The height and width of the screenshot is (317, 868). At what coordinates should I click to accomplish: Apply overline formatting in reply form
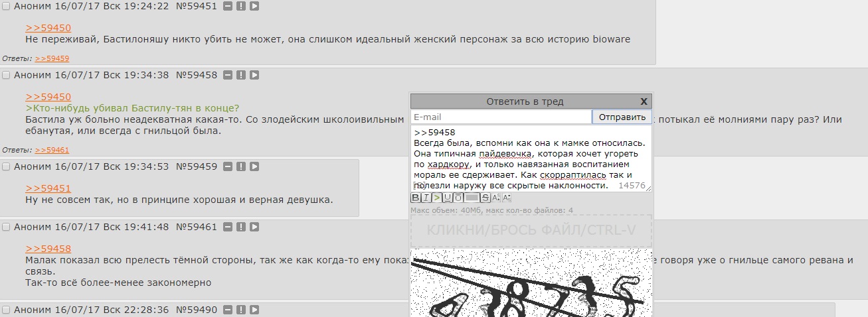(458, 198)
